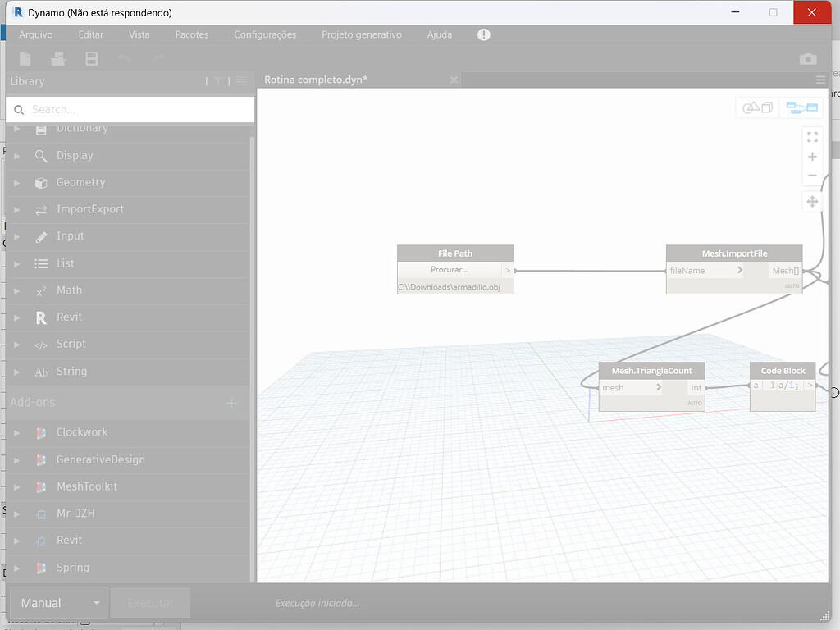Click the zoom out minus icon
Screen dimensions: 840x630
(812, 176)
